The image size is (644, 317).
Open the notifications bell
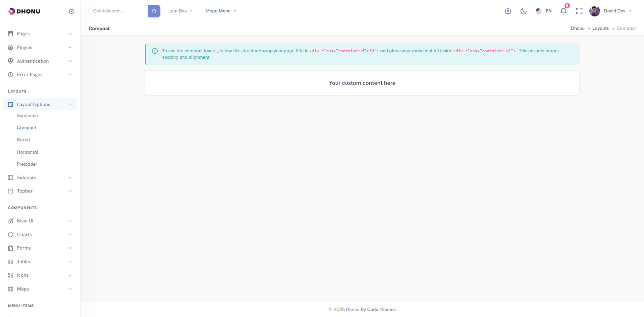pyautogui.click(x=563, y=11)
